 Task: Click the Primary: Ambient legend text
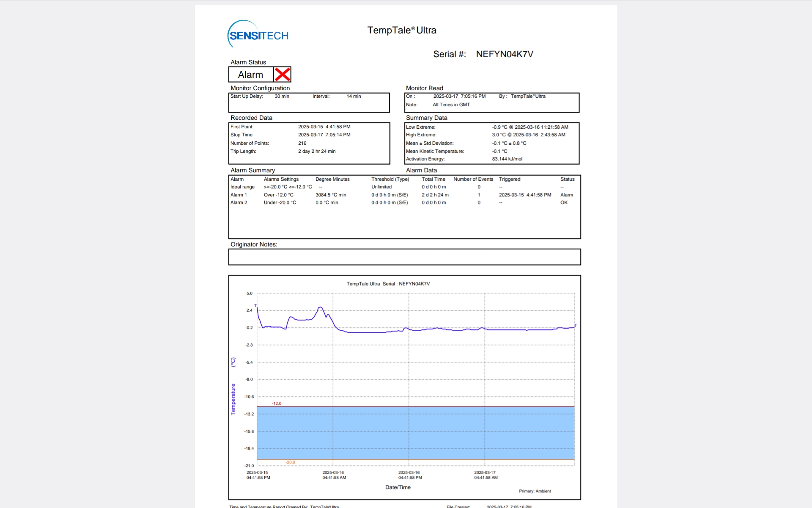[535, 491]
